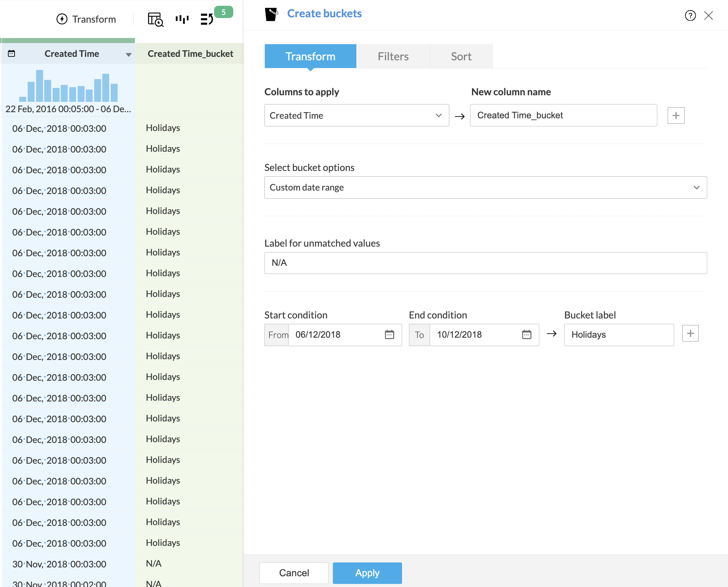Viewport: 728px width, 587px height.
Task: Click the Cancel button
Action: click(294, 573)
